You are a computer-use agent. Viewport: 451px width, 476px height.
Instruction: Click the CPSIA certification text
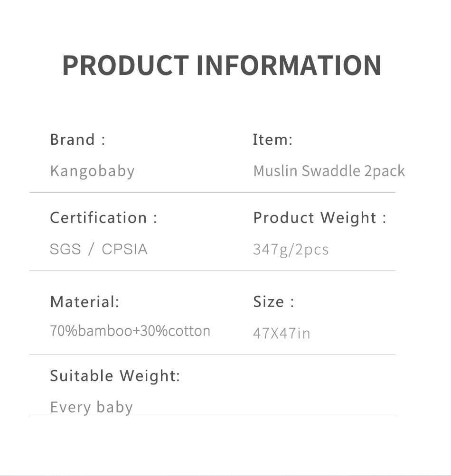click(x=124, y=249)
